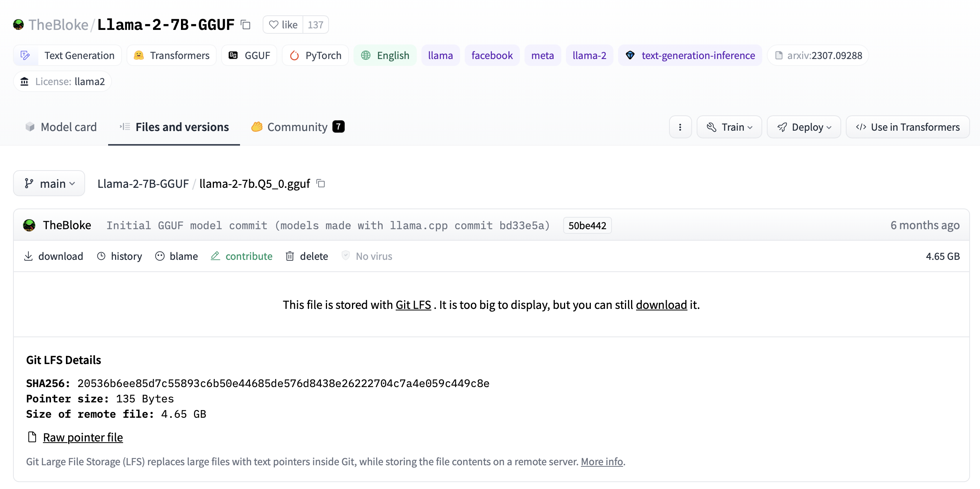Open the Git LFS link
Screen dimensions: 980x489
[413, 305]
